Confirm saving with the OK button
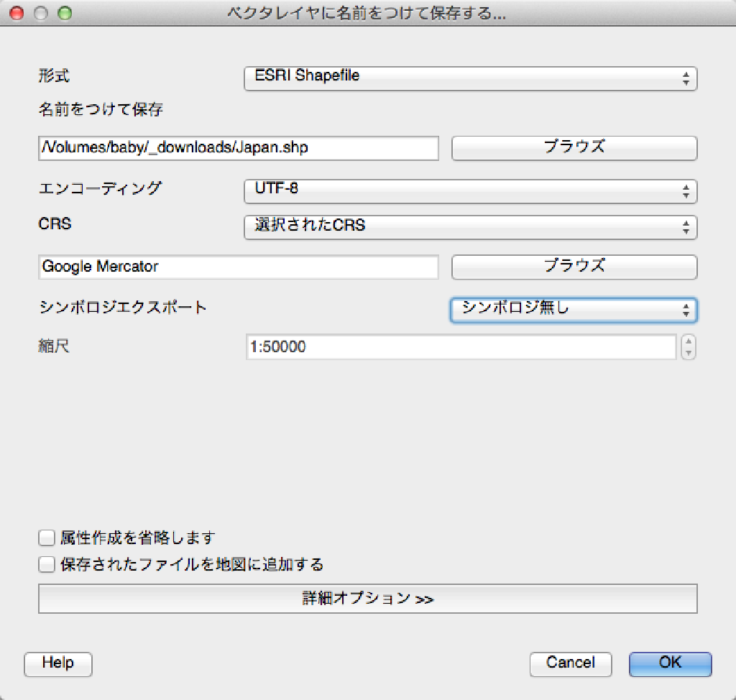 coord(670,663)
